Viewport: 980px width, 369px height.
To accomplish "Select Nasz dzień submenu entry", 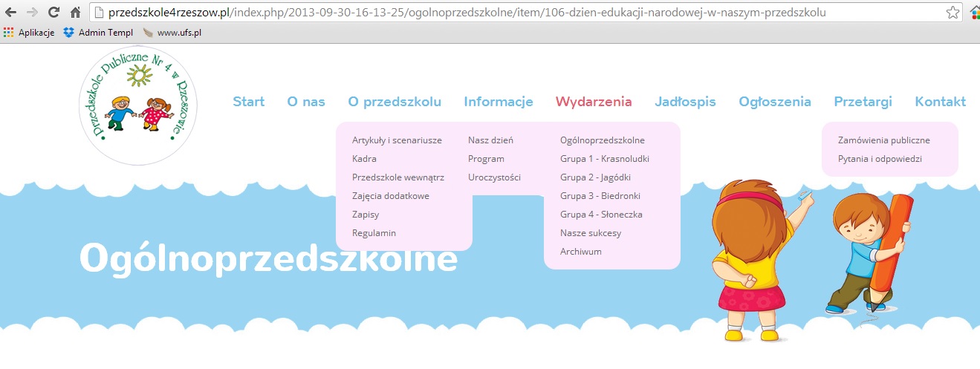I will click(490, 140).
